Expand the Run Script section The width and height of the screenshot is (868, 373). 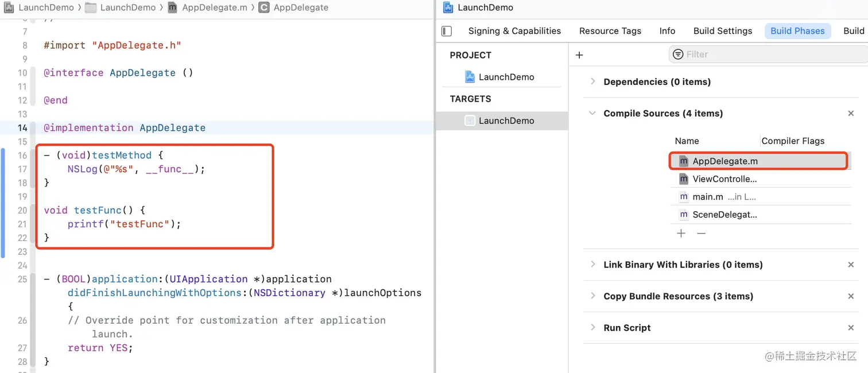592,328
